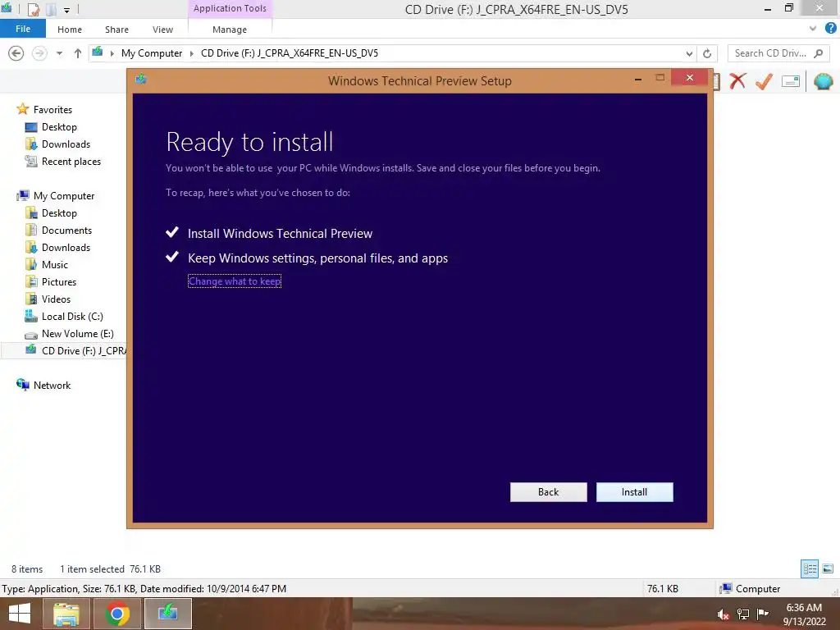Switch to the Share ribbon tab
Viewport: 840px width, 630px height.
point(116,30)
